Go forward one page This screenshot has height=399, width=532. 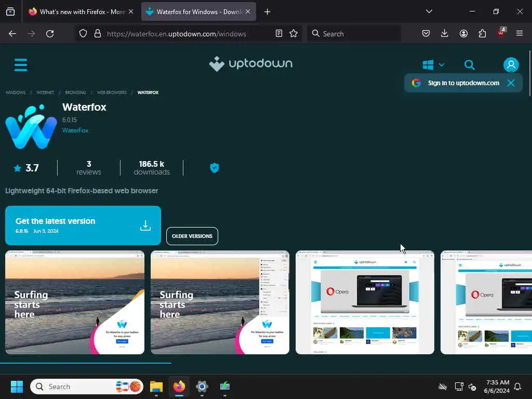coord(31,34)
